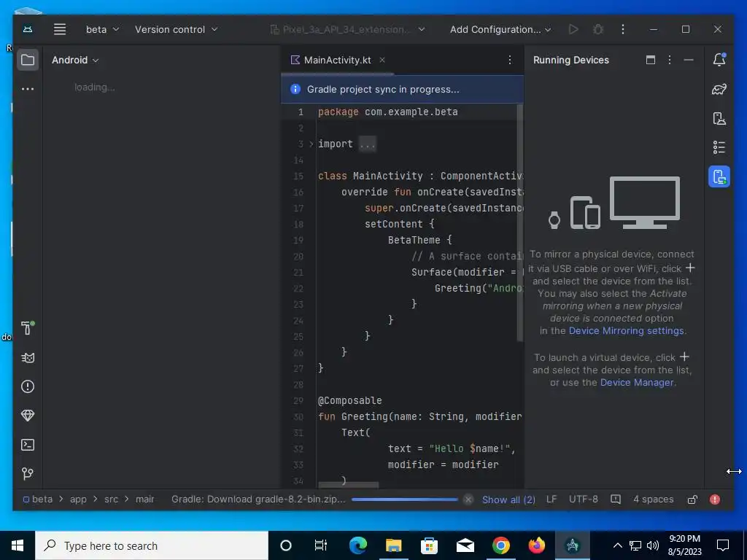Change Running Devices window view mode icon
The width and height of the screenshot is (747, 560).
pos(650,60)
